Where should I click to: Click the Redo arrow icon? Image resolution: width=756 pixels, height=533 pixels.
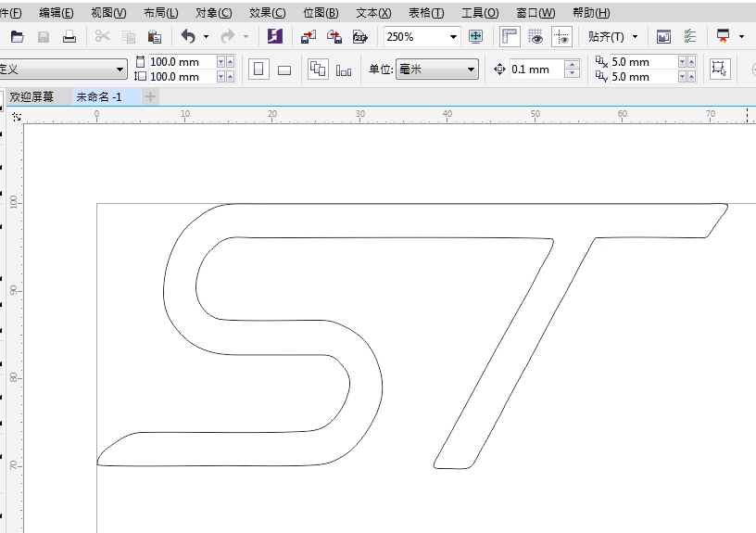pyautogui.click(x=228, y=37)
